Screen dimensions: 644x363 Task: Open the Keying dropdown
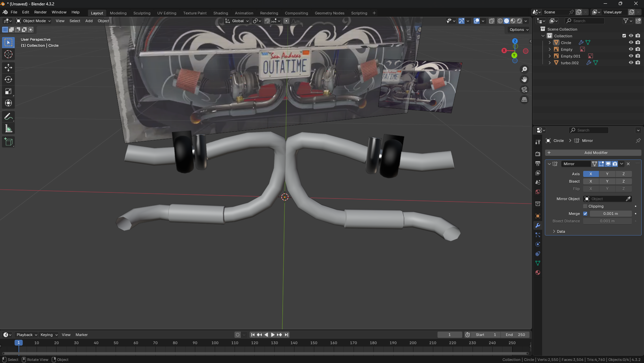point(49,335)
